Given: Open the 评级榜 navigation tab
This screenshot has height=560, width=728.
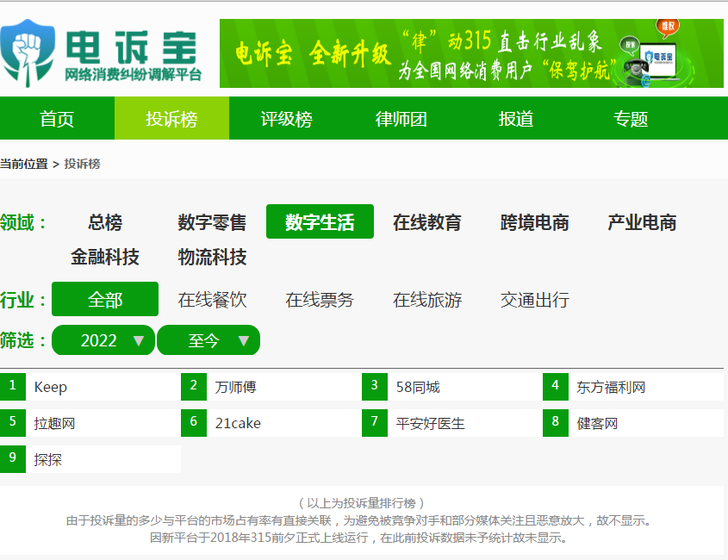Looking at the screenshot, I should pos(286,119).
